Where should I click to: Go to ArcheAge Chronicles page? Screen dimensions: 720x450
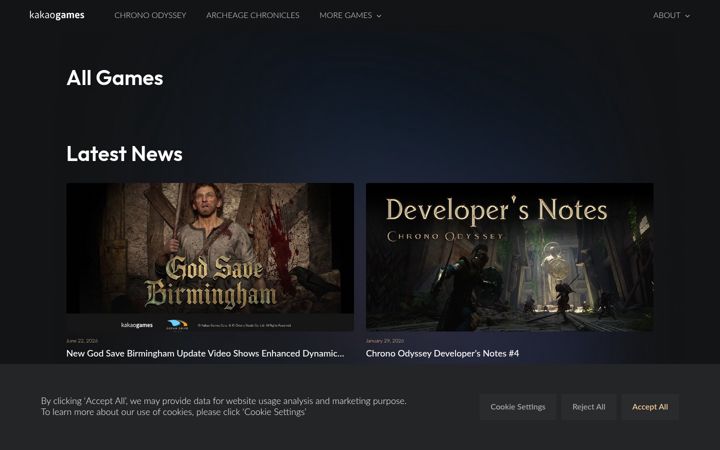coord(253,15)
